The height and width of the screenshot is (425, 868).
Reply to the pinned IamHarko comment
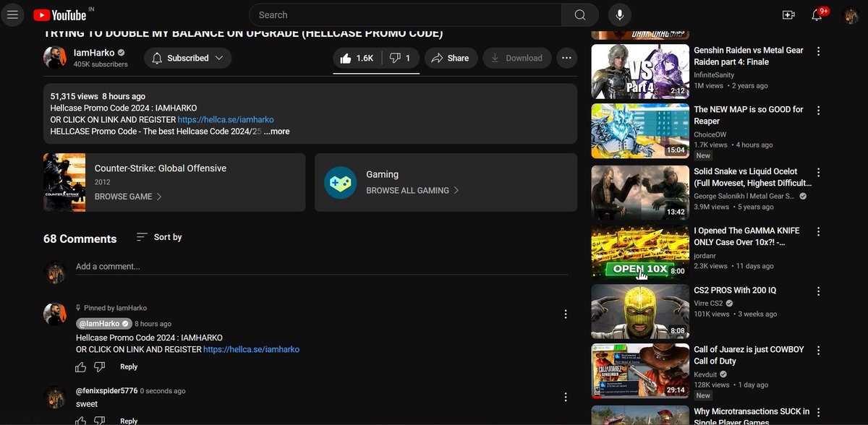(129, 367)
